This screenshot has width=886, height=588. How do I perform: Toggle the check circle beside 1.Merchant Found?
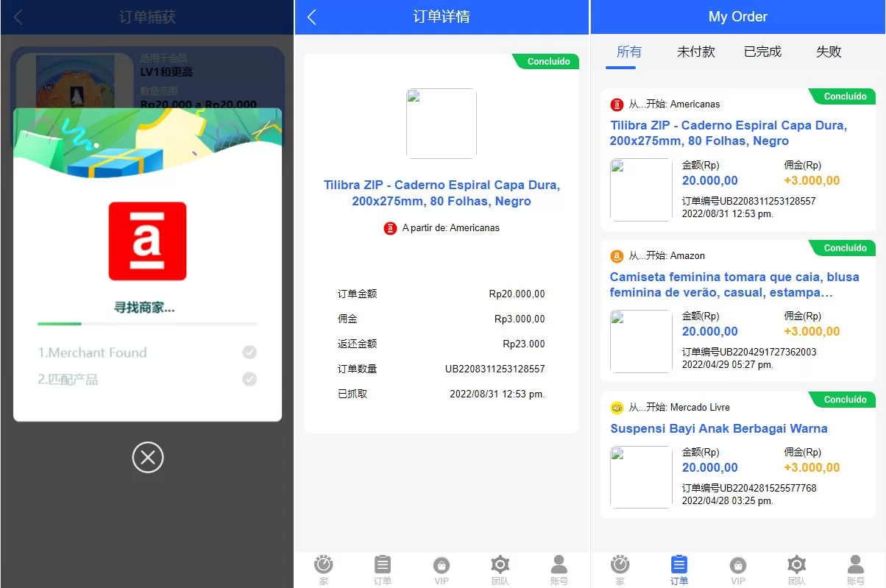click(249, 353)
